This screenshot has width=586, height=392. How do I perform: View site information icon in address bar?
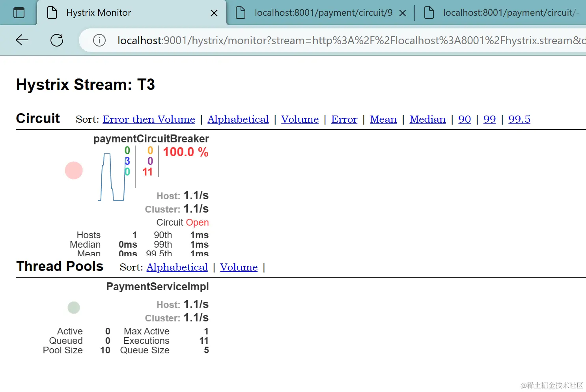point(99,40)
